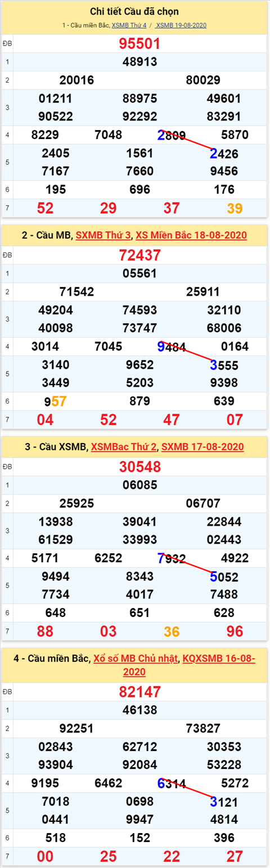Screen dimensions: 270x868
Task: Click sixth prize number 957
Action: pyautogui.click(x=56, y=401)
